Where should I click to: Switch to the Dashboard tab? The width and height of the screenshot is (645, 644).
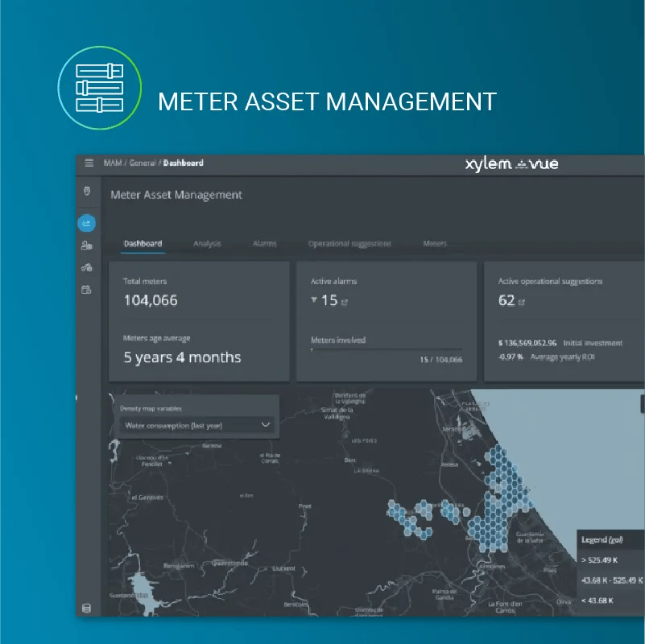[x=143, y=243]
